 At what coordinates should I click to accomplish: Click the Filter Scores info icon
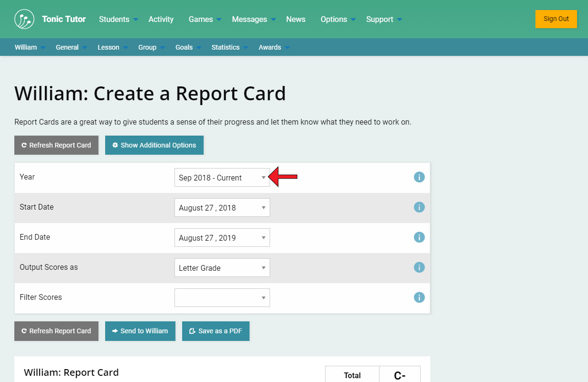[419, 297]
